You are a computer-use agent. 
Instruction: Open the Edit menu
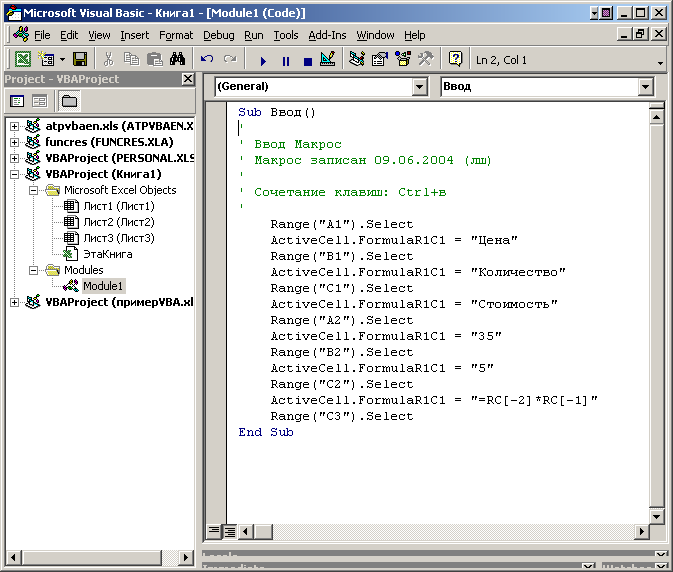pyautogui.click(x=69, y=35)
